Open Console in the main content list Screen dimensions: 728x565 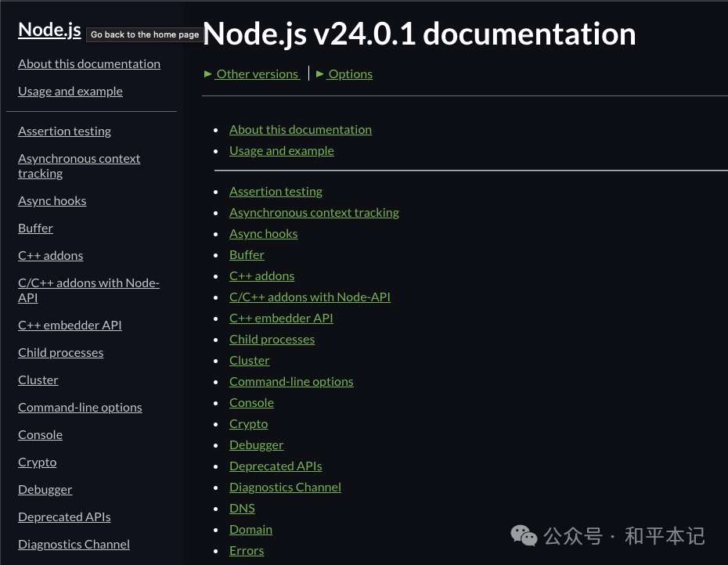251,403
